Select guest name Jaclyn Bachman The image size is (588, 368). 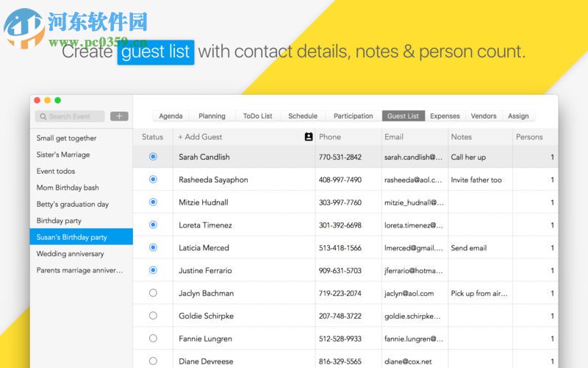[x=206, y=293]
